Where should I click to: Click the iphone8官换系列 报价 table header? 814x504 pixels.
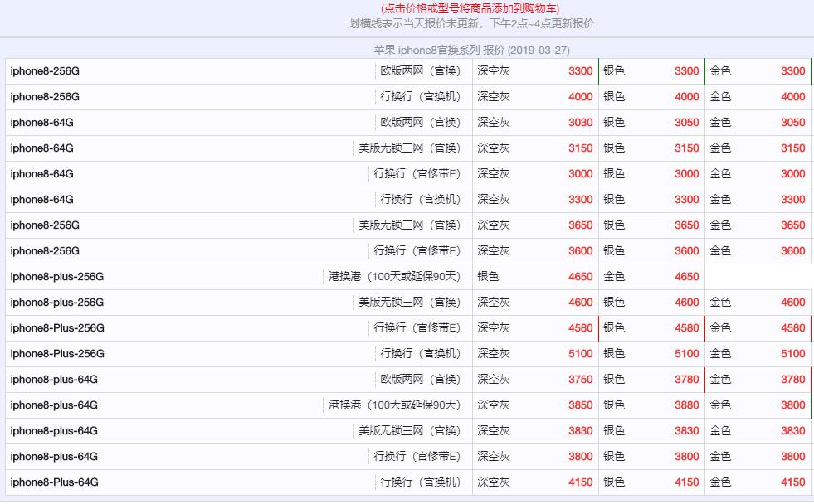click(471, 50)
